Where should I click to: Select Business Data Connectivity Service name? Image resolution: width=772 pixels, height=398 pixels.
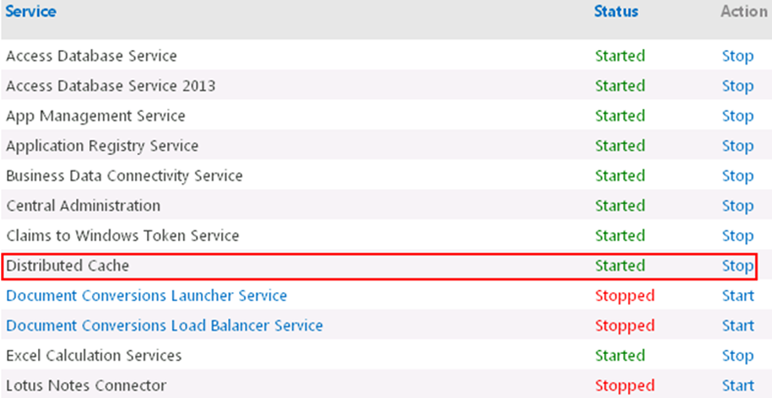click(x=124, y=176)
